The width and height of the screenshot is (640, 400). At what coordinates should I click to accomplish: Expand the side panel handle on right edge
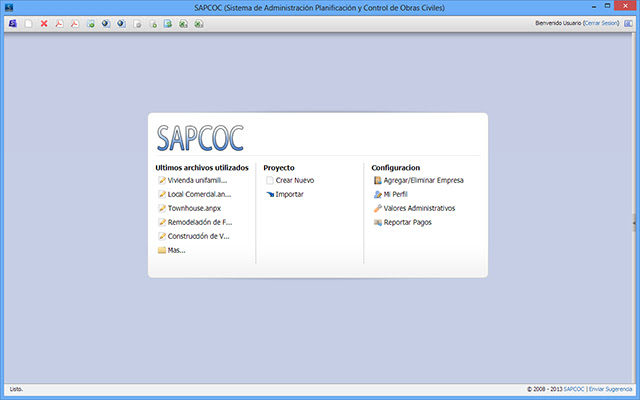pos(634,223)
